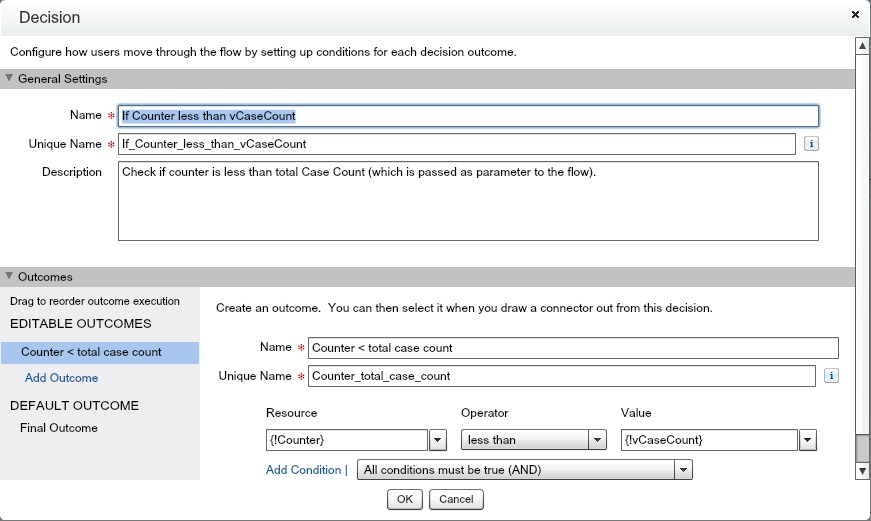Screen dimensions: 871x521
Task: Click the Drag to reorder outcome execution text
Action: [x=95, y=301]
